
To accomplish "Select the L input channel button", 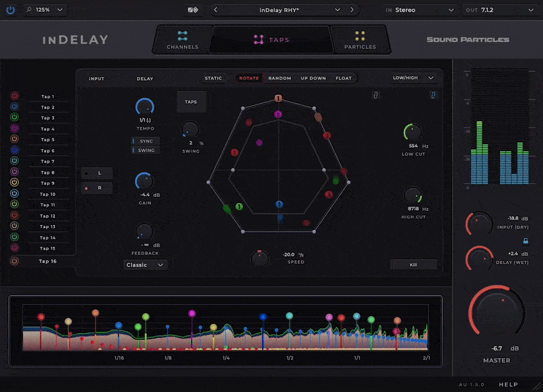I will [96, 173].
